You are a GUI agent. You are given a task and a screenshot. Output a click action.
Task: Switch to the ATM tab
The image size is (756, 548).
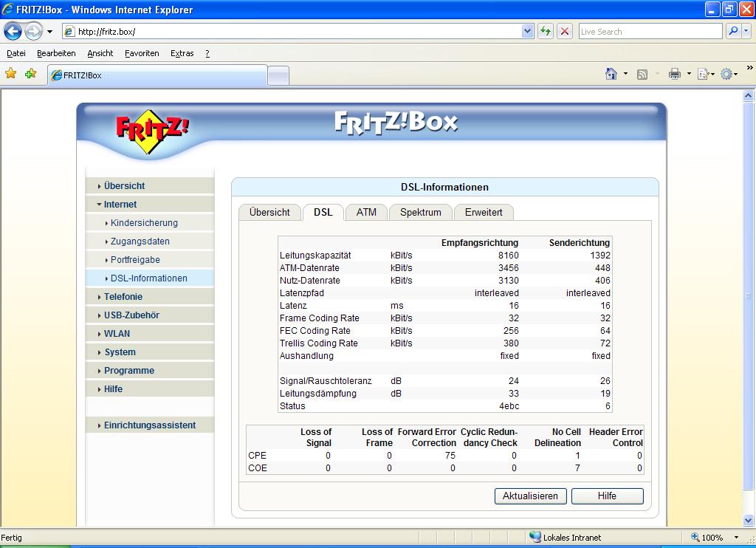[x=366, y=212]
